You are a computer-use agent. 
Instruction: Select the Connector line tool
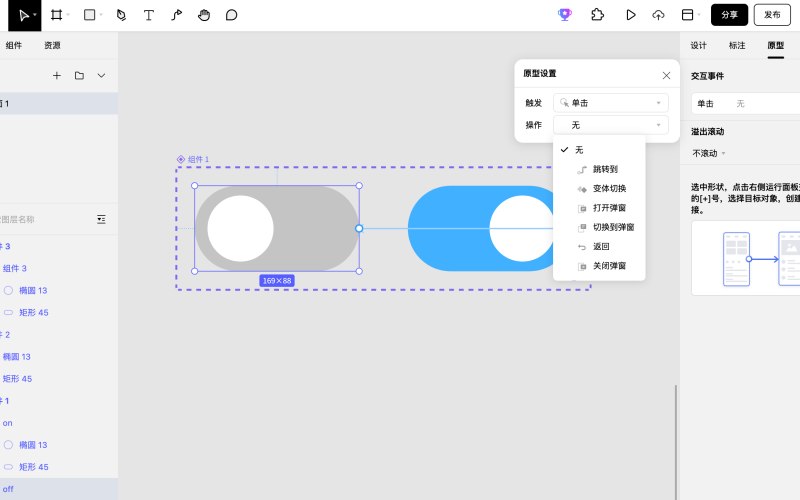click(177, 15)
